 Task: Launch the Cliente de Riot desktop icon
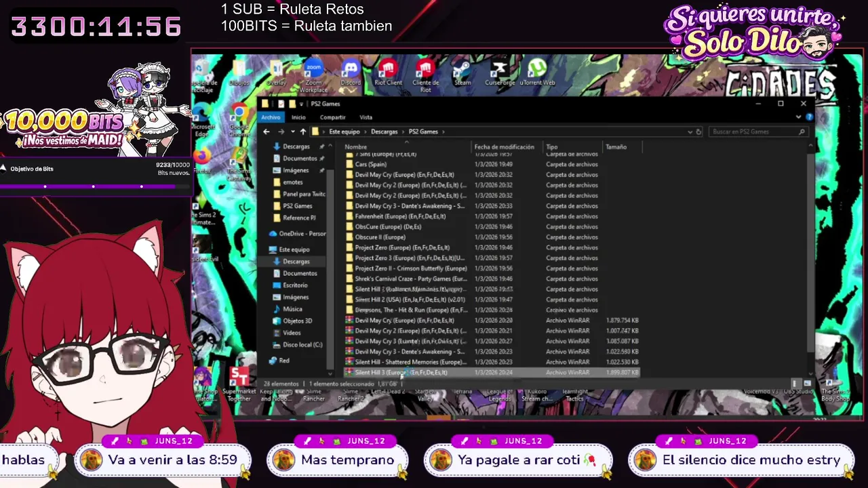click(425, 76)
